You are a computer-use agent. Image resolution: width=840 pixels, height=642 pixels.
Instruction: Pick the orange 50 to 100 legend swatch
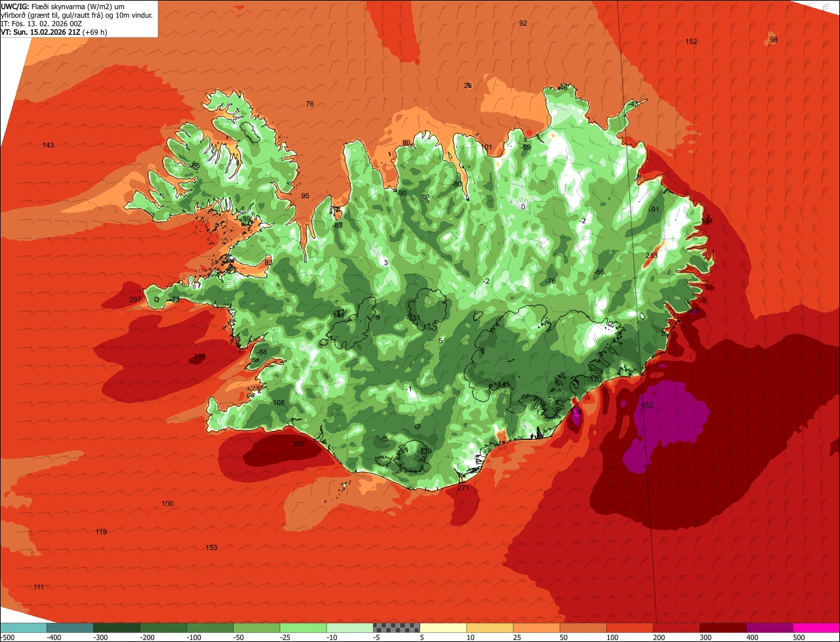pyautogui.click(x=583, y=628)
